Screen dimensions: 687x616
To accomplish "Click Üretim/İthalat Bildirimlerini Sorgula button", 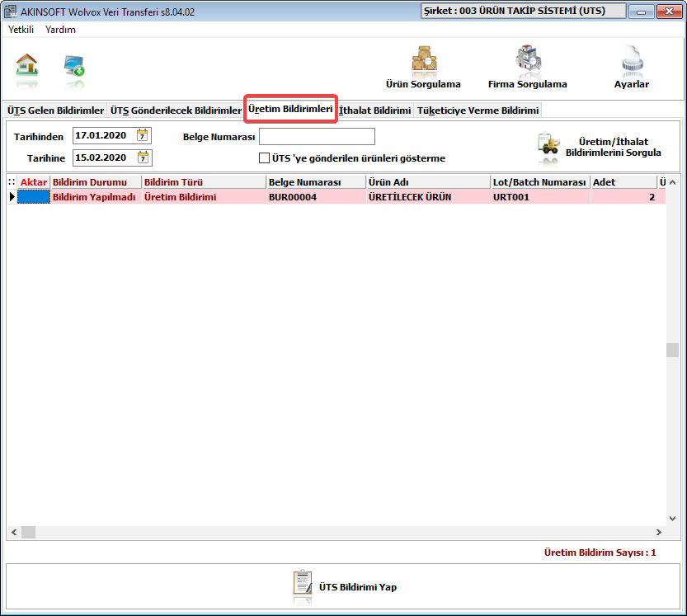I will [x=600, y=148].
